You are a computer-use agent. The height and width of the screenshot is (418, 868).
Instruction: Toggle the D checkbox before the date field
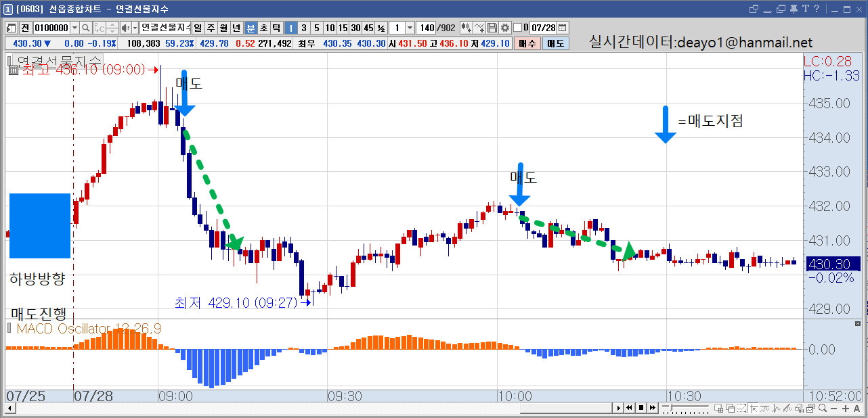[x=518, y=28]
